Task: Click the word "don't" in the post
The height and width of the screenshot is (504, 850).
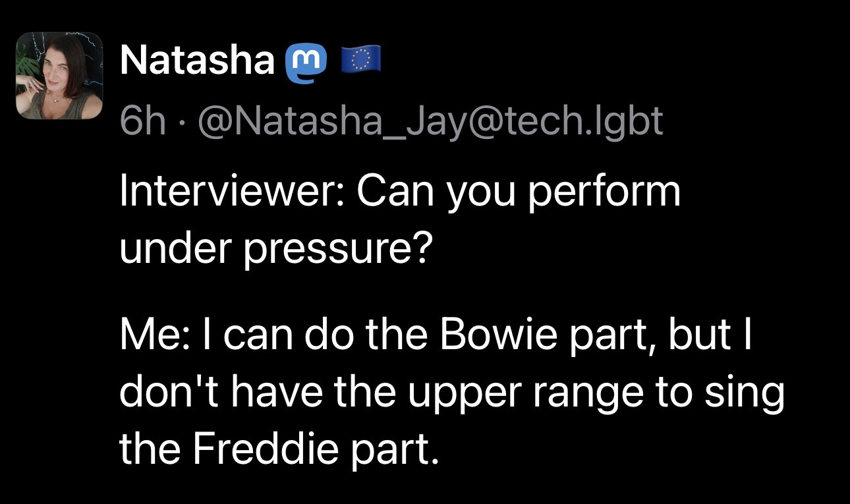Action: [163, 392]
